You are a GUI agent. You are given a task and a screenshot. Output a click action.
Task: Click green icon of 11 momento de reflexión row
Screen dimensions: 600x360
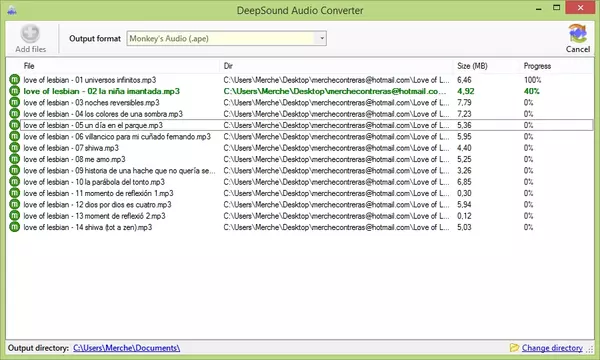[14, 193]
